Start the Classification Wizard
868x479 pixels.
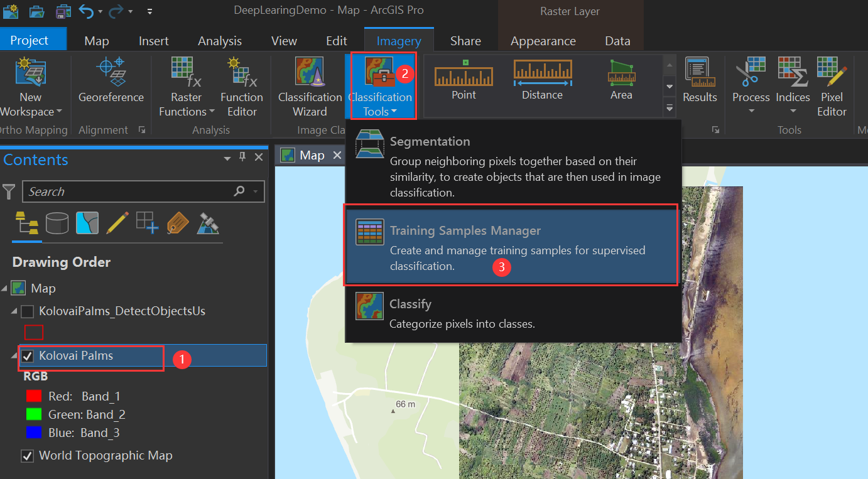tap(310, 88)
